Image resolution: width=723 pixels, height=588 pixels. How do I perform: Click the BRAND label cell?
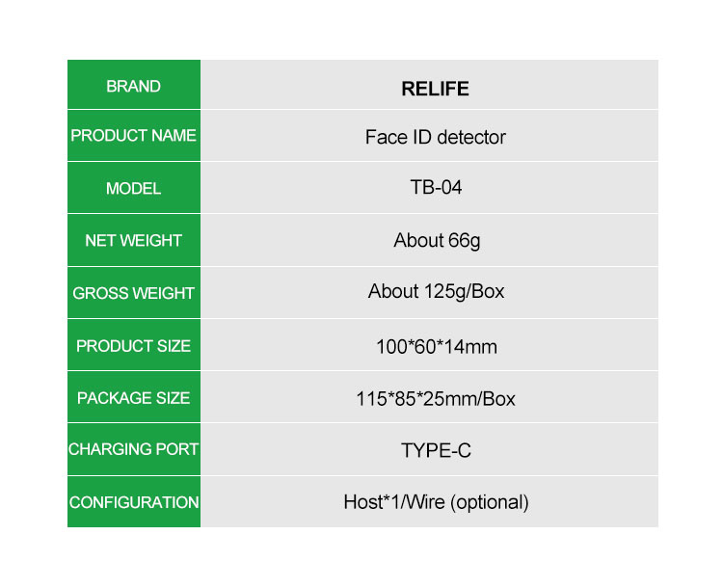coord(134,85)
